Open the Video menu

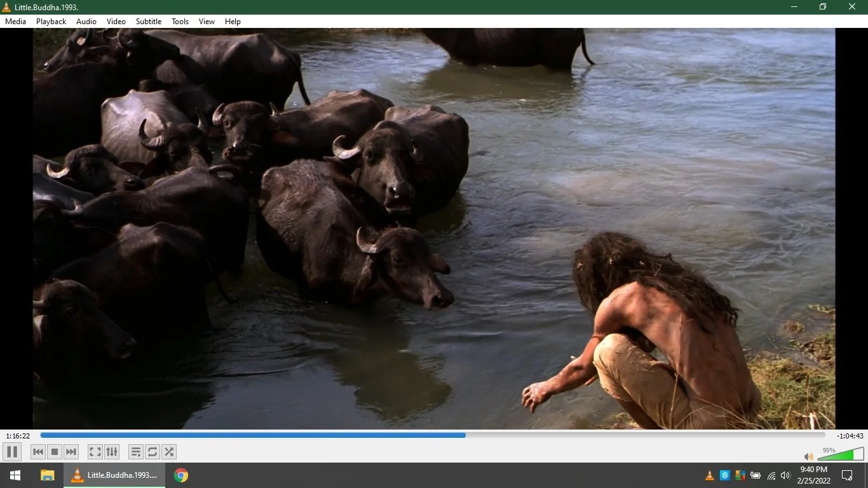116,22
